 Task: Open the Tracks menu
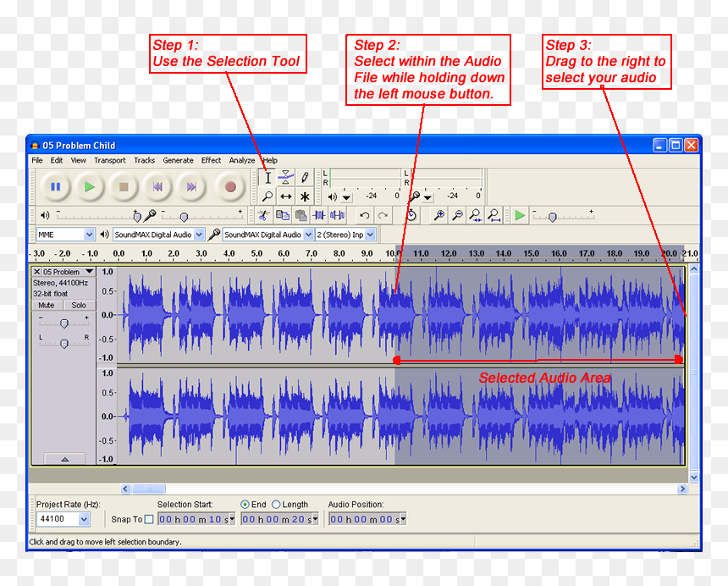point(145,160)
